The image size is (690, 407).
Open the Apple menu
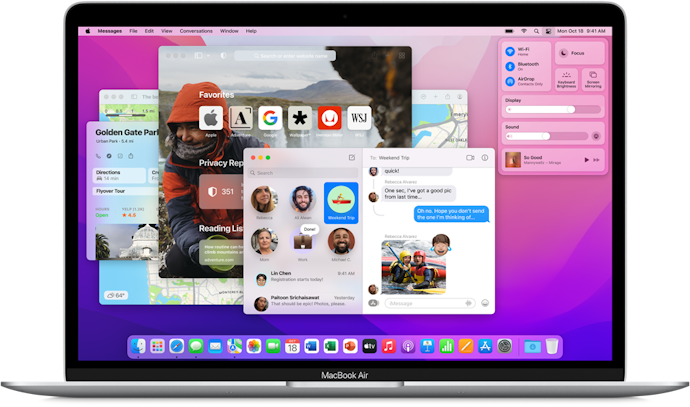[x=88, y=31]
